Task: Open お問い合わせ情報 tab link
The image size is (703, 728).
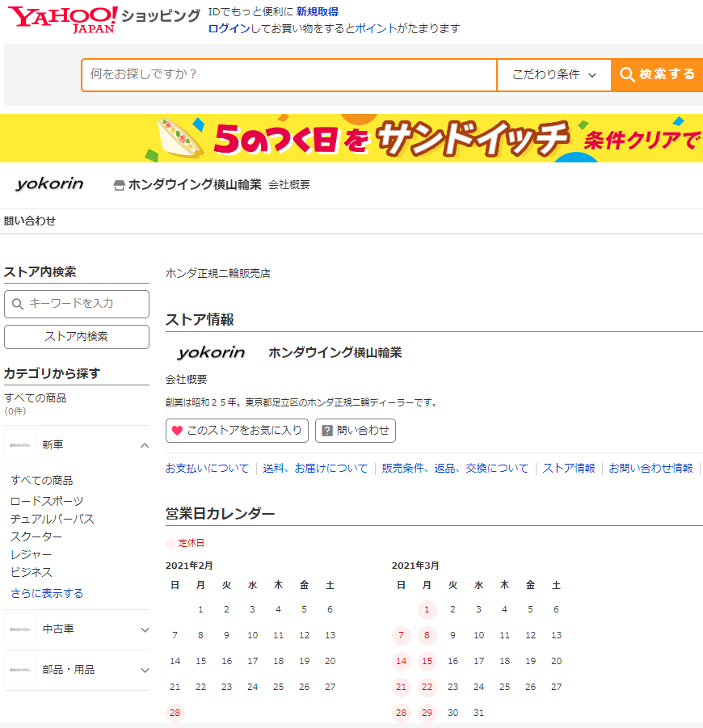Action: pos(650,468)
